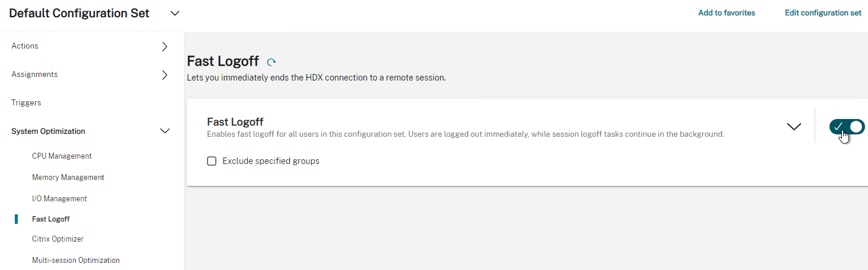Click the Fast Logoff card title
Image resolution: width=868 pixels, height=270 pixels.
(235, 122)
